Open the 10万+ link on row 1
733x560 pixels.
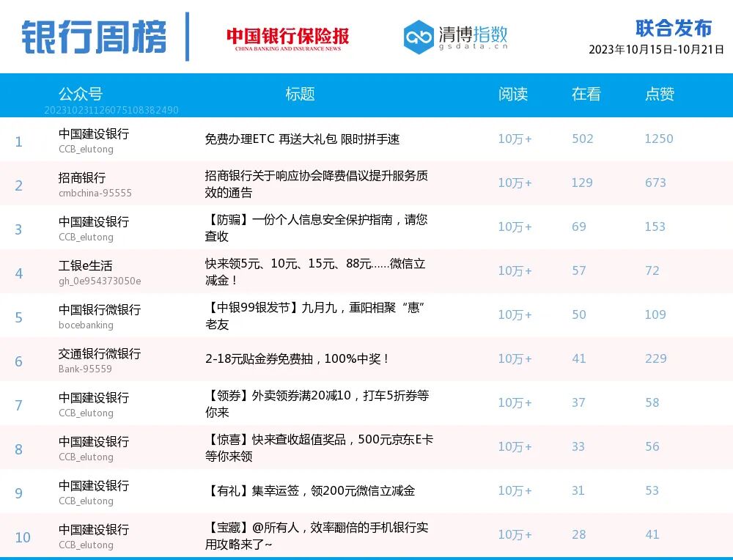click(514, 139)
